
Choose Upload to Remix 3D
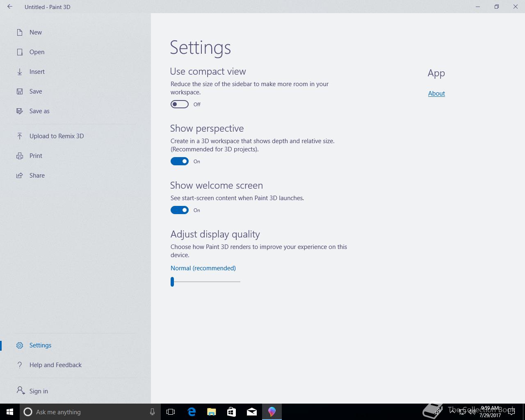pos(75,136)
